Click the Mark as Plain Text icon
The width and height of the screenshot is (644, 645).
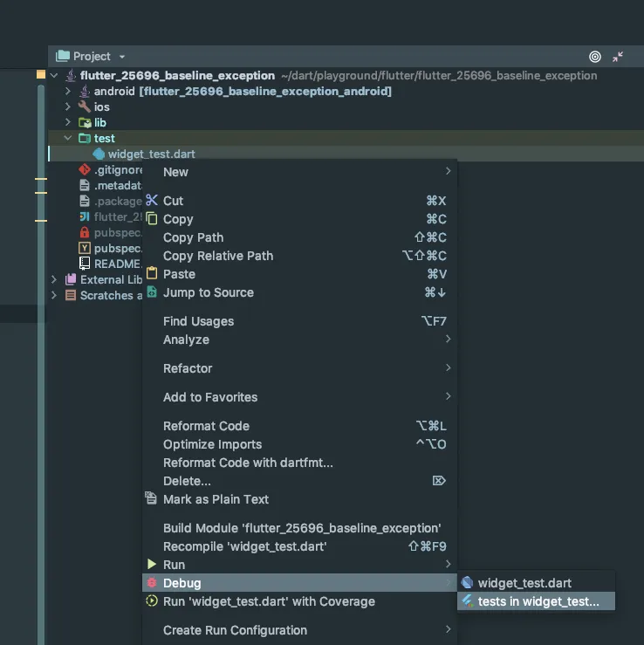coord(151,497)
